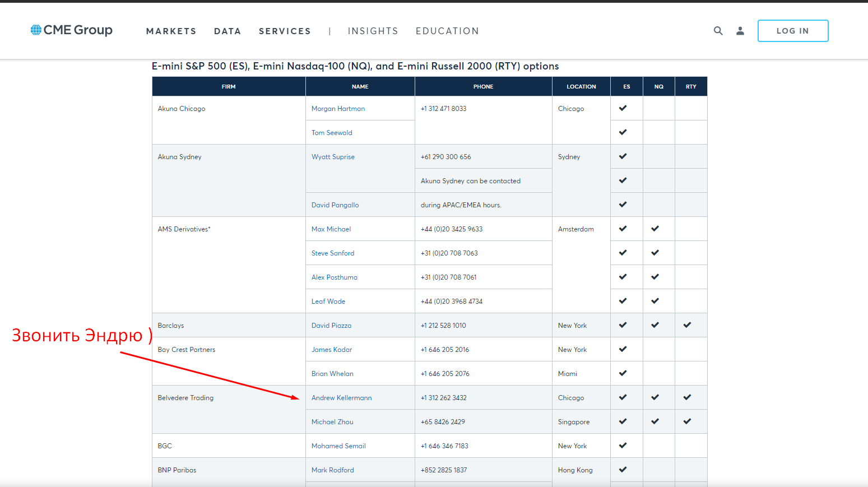Select phone number +44 (0)20 3425 9633
The height and width of the screenshot is (487, 868).
(452, 229)
